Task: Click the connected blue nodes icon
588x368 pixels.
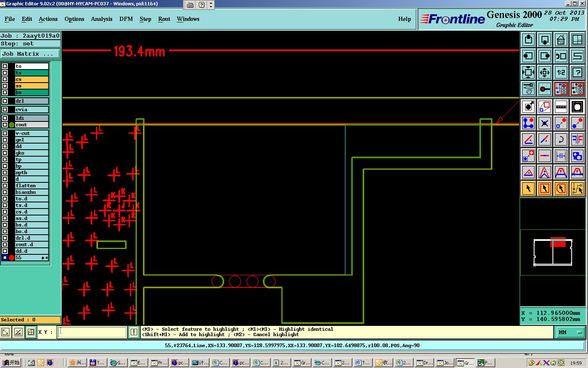Action: tap(528, 123)
